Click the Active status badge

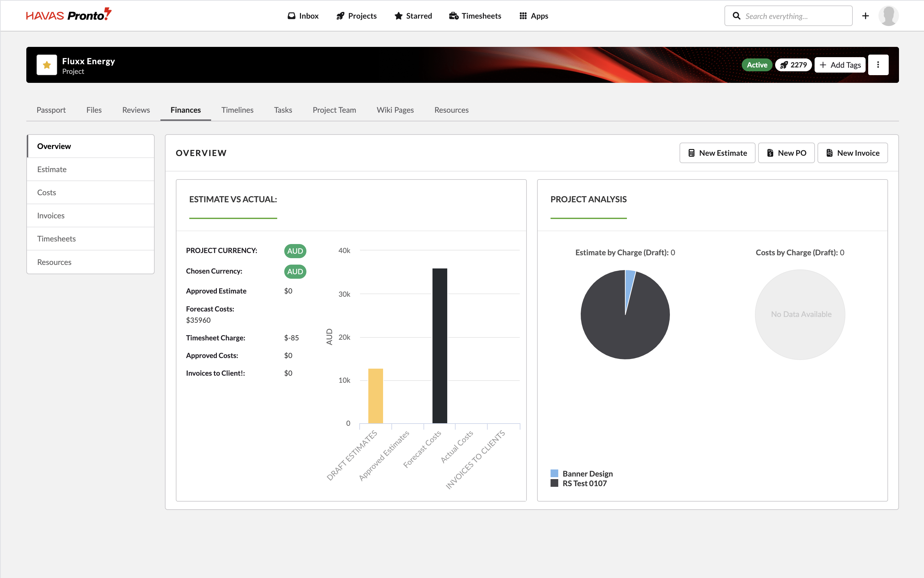(757, 65)
